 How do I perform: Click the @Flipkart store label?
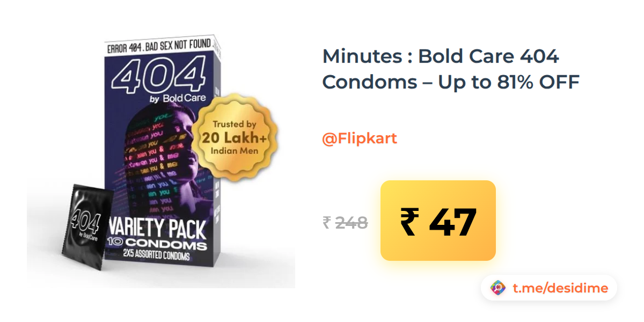(x=360, y=138)
